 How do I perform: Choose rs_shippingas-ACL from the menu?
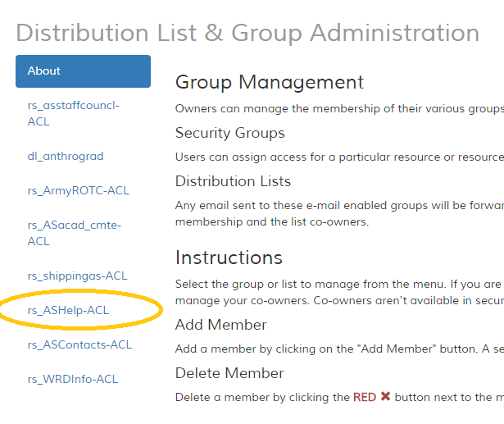tap(78, 276)
